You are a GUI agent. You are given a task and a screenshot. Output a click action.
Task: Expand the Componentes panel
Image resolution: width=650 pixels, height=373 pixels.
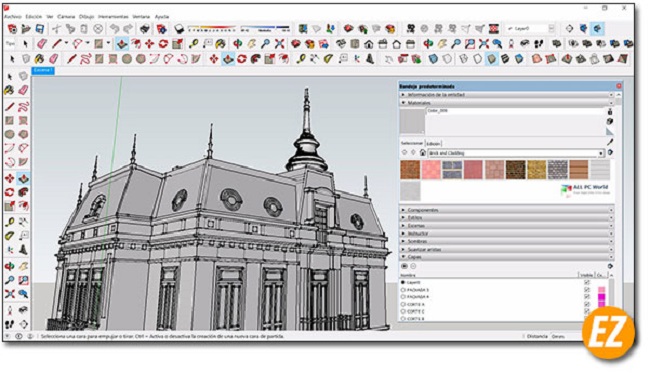(507, 210)
